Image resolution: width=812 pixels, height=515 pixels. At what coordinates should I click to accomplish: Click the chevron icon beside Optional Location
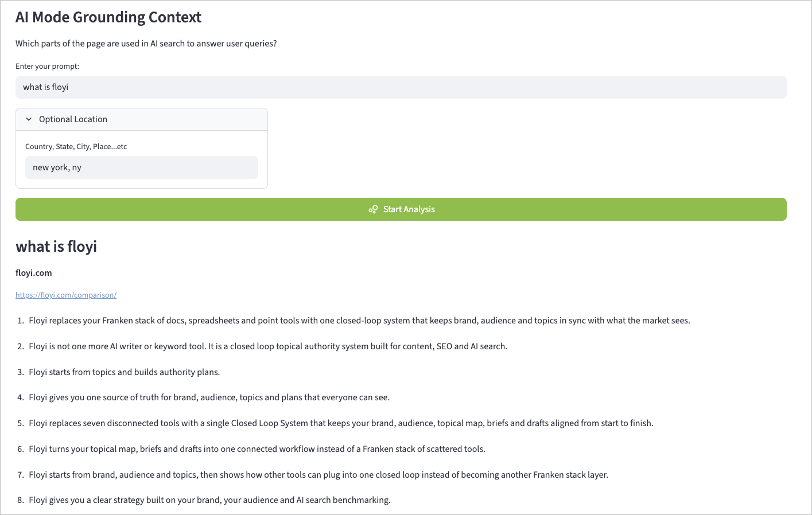coord(29,119)
